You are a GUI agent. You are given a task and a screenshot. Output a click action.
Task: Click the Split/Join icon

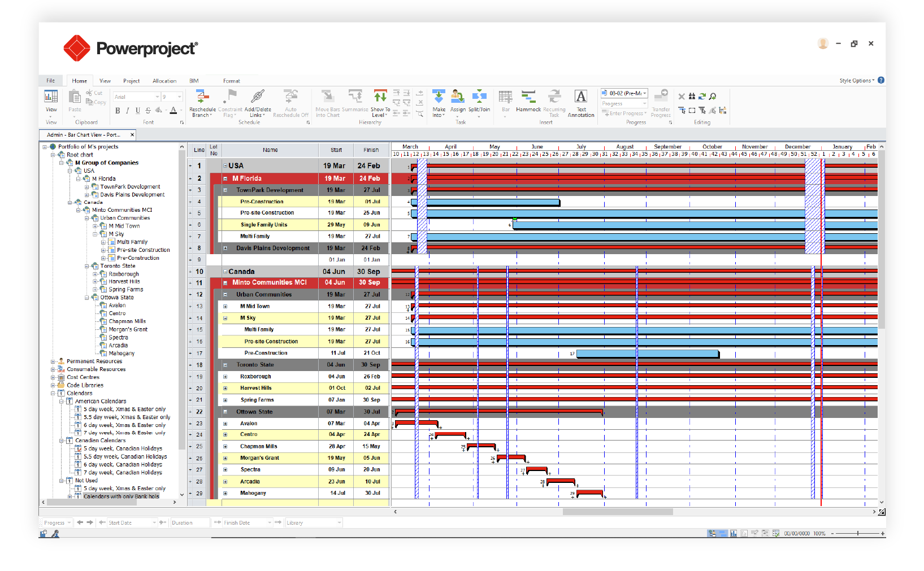point(479,97)
